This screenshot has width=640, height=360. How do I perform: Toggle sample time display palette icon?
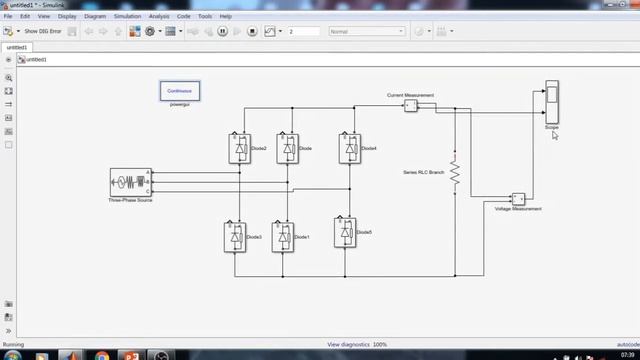click(x=9, y=104)
